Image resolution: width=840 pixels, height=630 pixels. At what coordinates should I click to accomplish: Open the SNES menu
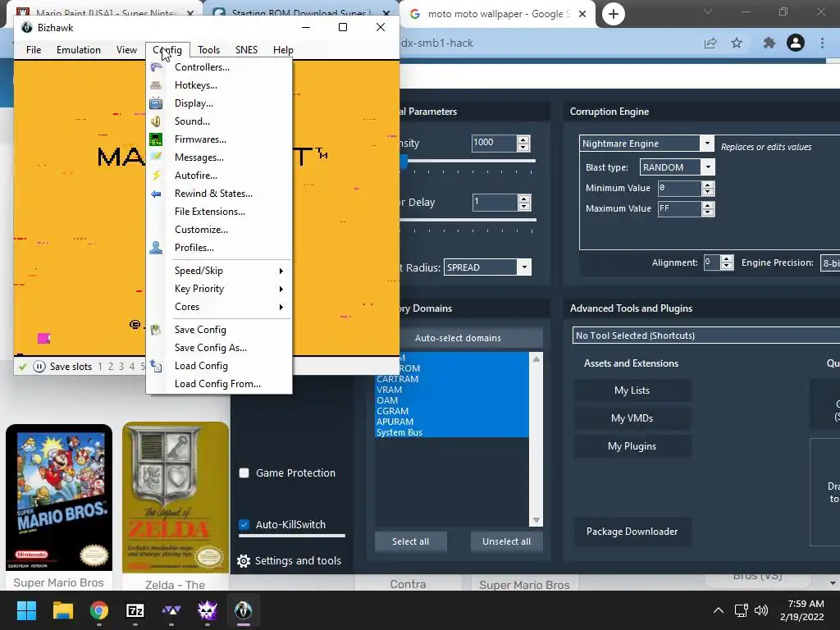(x=246, y=50)
